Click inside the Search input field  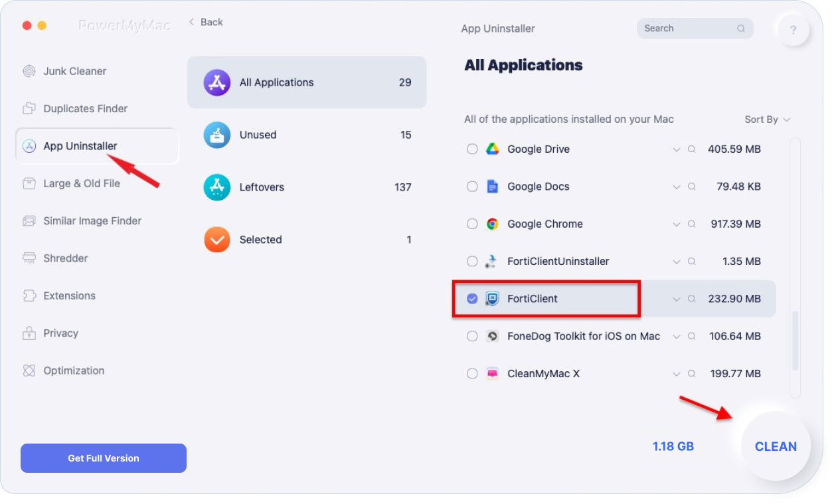pos(695,29)
